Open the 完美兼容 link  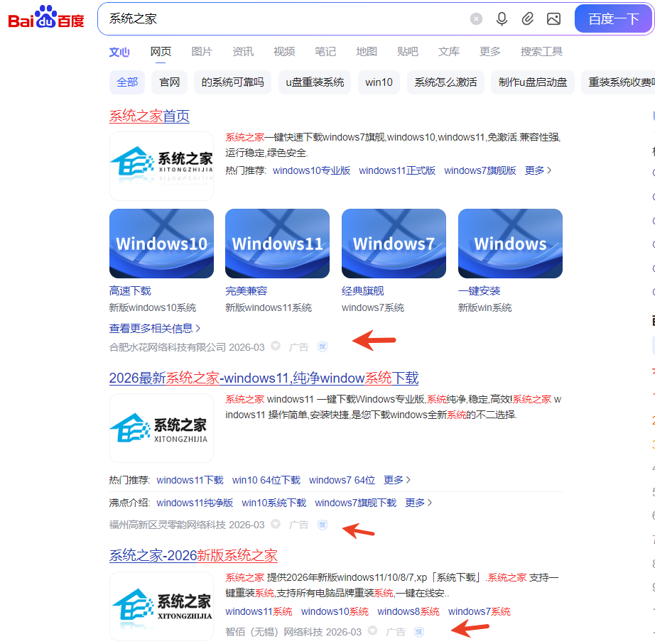(x=246, y=290)
